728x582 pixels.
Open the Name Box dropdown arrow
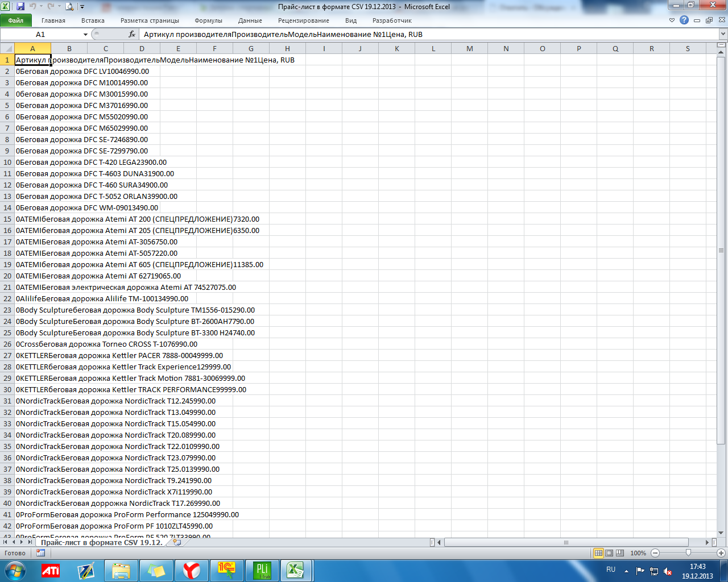point(85,35)
